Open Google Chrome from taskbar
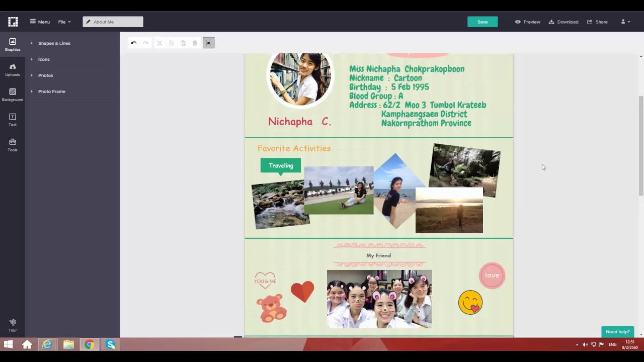This screenshot has width=644, height=362. 90,344
